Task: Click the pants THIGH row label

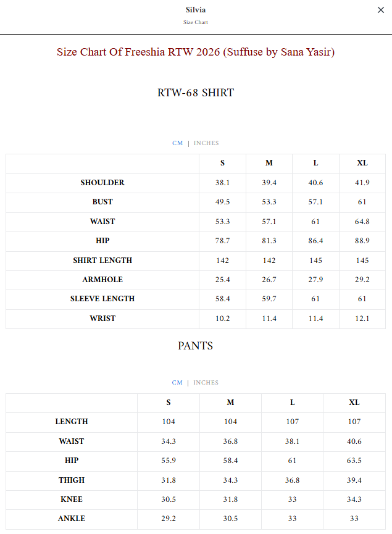Action: click(72, 480)
